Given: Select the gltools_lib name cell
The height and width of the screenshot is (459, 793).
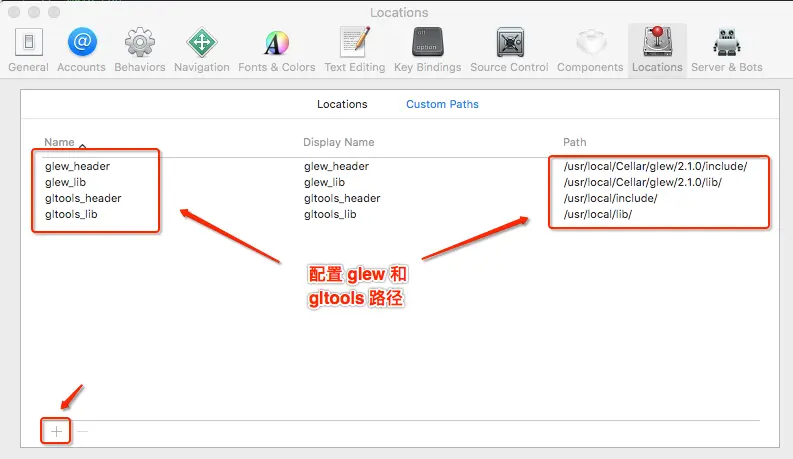Looking at the screenshot, I should click(x=71, y=214).
